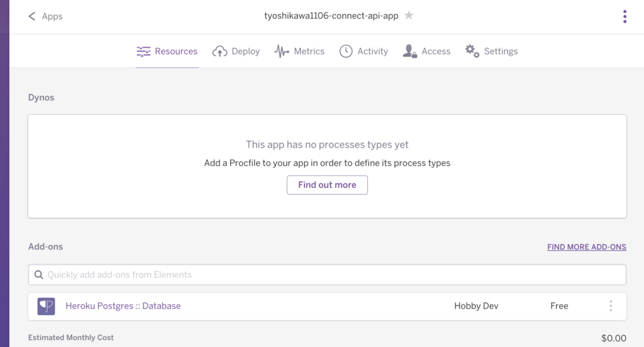
Task: Switch to the Resources tab
Action: click(167, 52)
